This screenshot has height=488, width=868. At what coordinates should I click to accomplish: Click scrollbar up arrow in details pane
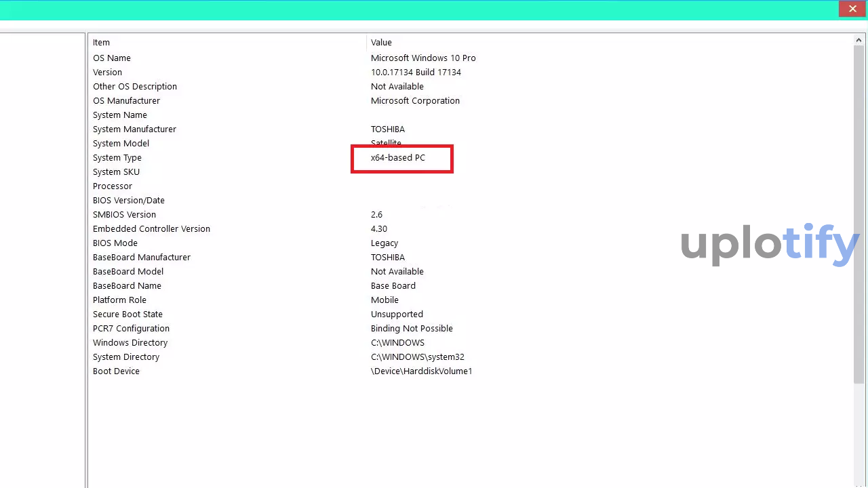pos(859,41)
